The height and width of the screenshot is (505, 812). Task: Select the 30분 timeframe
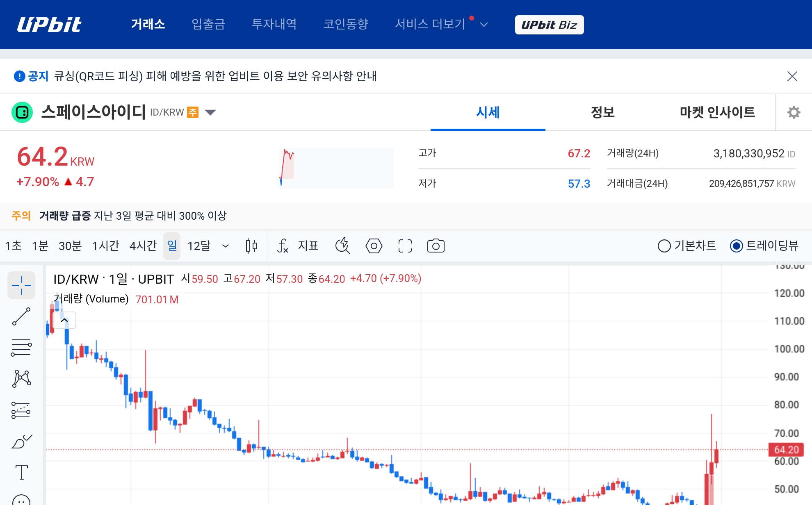coord(70,246)
